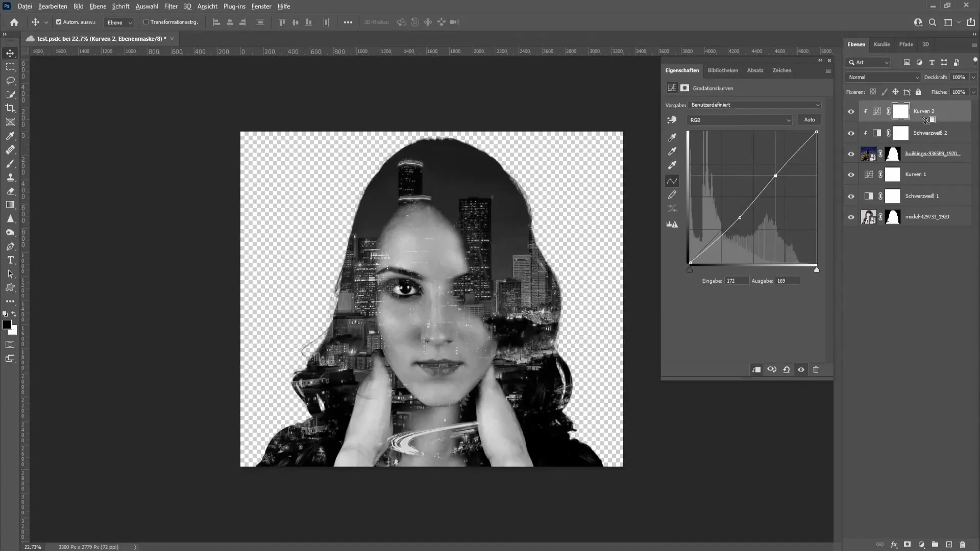Toggle visibility of model-429733_1920 layer
Screen dimensions: 980x551
(x=850, y=216)
